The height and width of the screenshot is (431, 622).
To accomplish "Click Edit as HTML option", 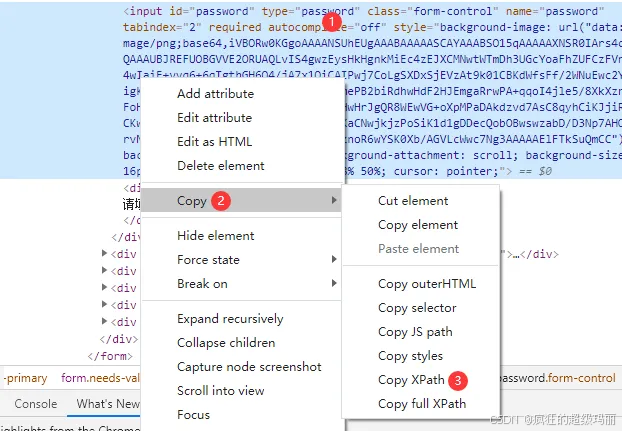I will pos(215,142).
